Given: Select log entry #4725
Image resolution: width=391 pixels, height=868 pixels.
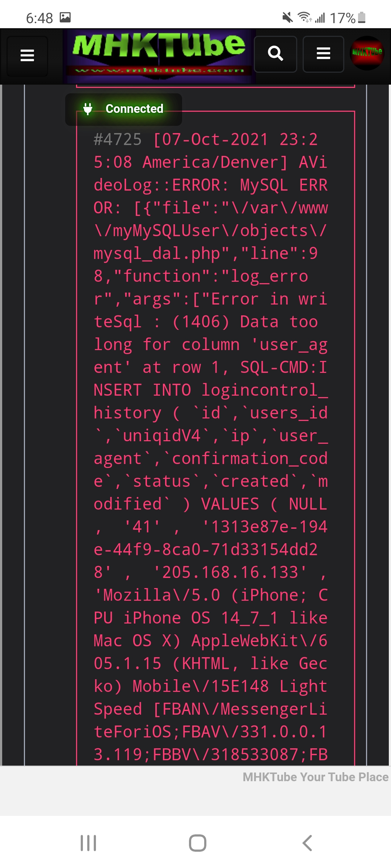Looking at the screenshot, I should click(117, 140).
